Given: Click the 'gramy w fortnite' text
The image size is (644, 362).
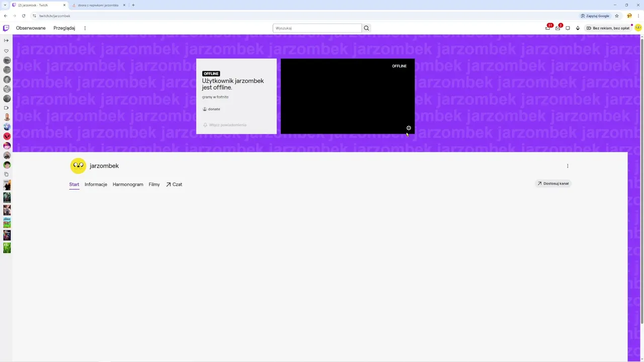Looking at the screenshot, I should coord(215,97).
